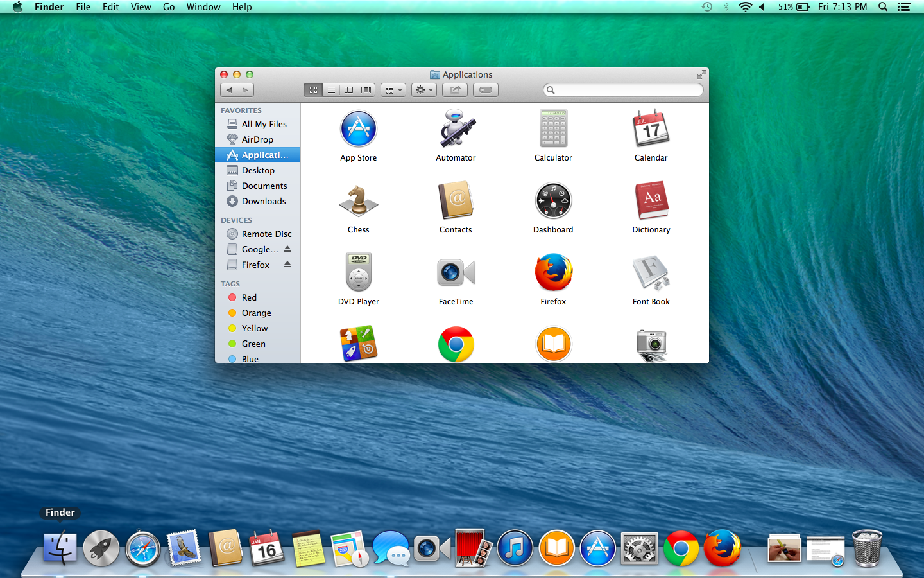Open the File menu

[x=83, y=7]
